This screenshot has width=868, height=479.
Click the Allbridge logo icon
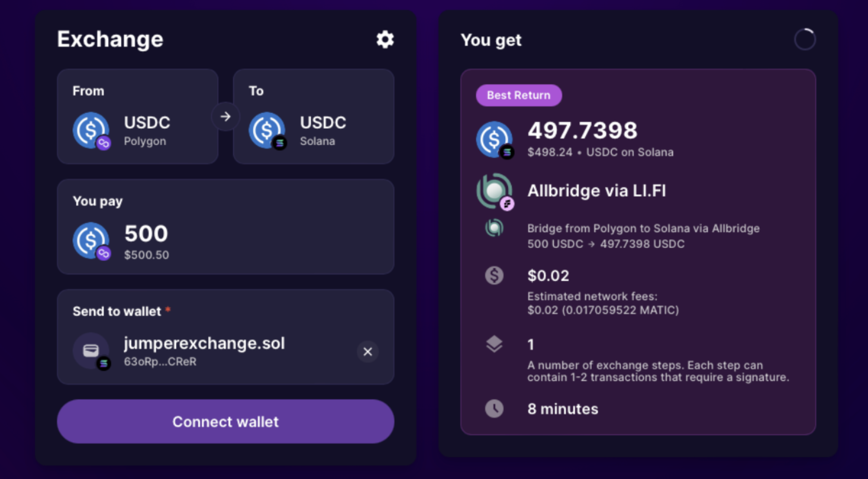click(x=494, y=191)
